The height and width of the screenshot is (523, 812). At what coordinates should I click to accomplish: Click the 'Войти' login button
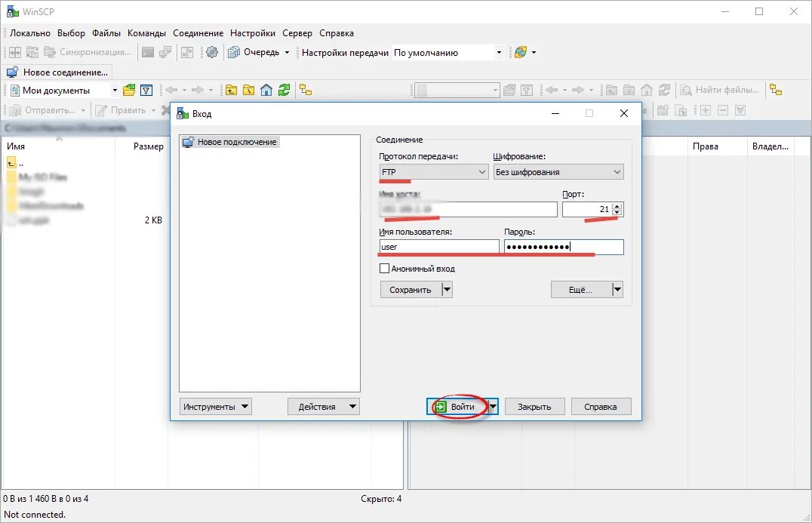pos(457,407)
